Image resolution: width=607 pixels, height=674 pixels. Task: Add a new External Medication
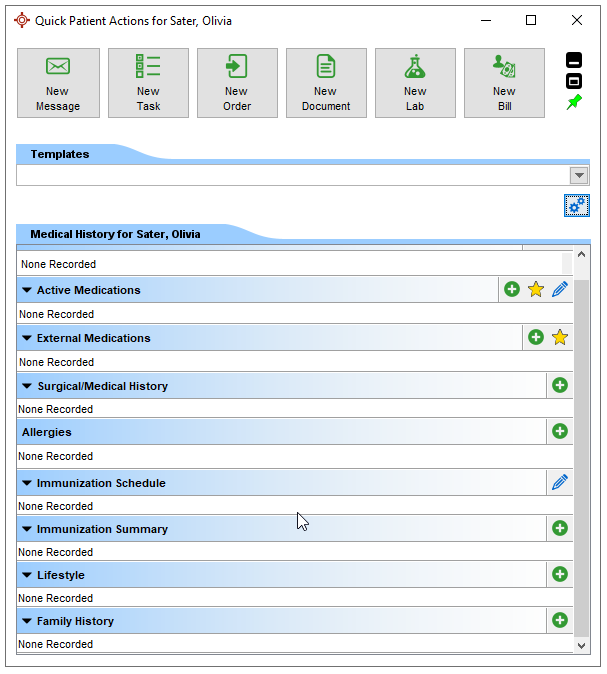536,337
